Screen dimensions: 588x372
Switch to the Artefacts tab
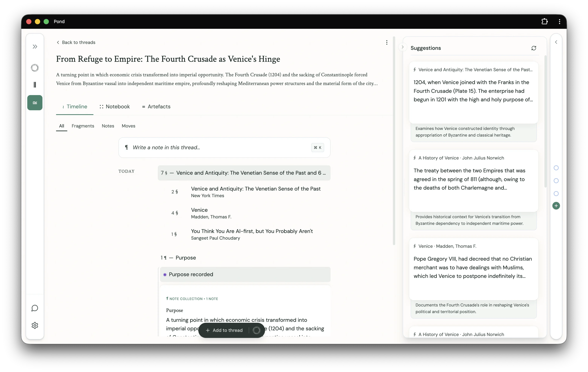[156, 106]
